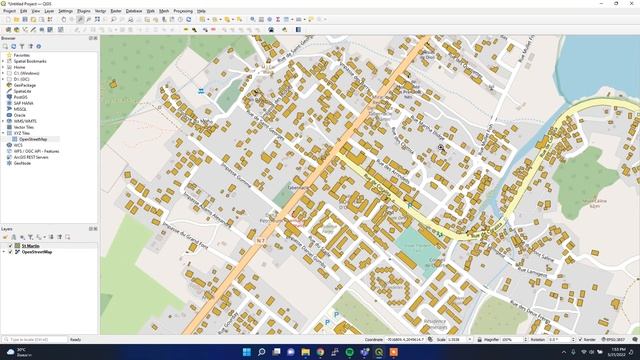Select PostGIS in the Browser
Image resolution: width=640 pixels, height=360 pixels.
20,97
